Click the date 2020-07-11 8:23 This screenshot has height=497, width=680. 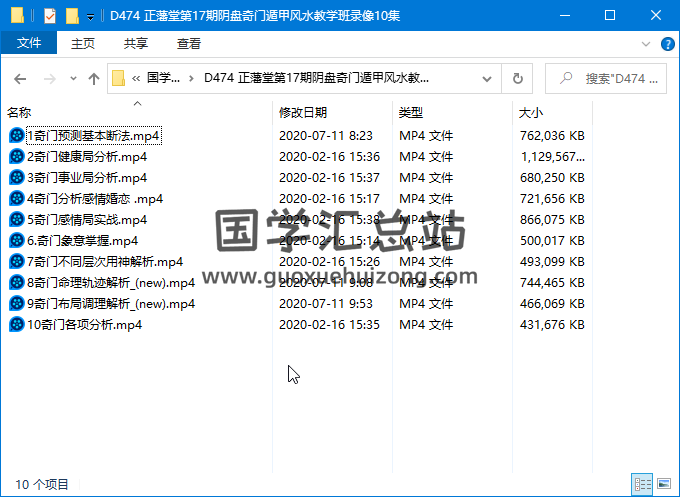tap(326, 136)
